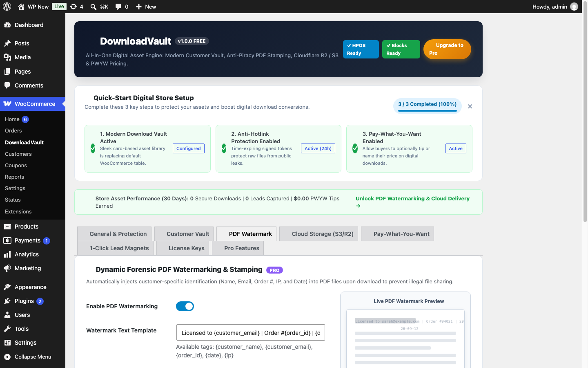
Task: Switch to General & Protection tab
Action: [x=114, y=234]
